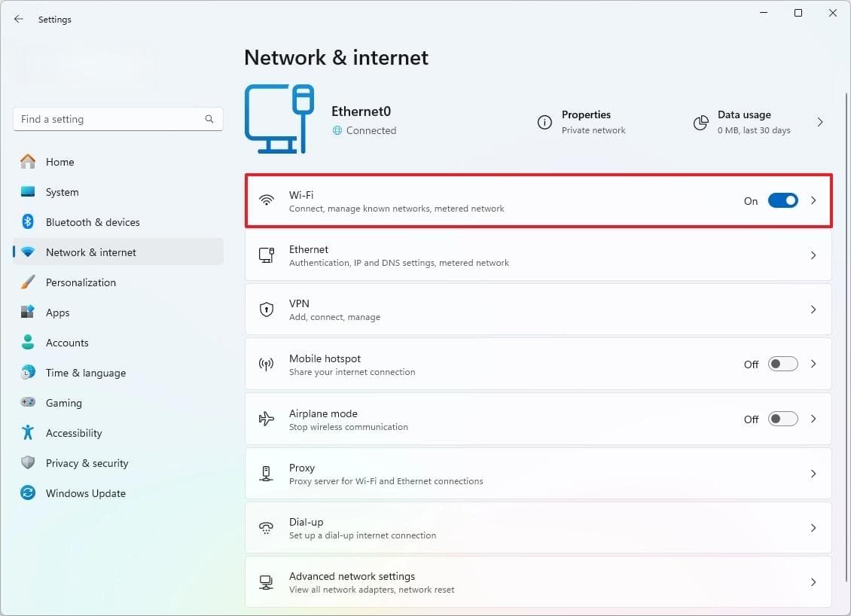Select VPN label
The image size is (851, 616).
tap(299, 303)
